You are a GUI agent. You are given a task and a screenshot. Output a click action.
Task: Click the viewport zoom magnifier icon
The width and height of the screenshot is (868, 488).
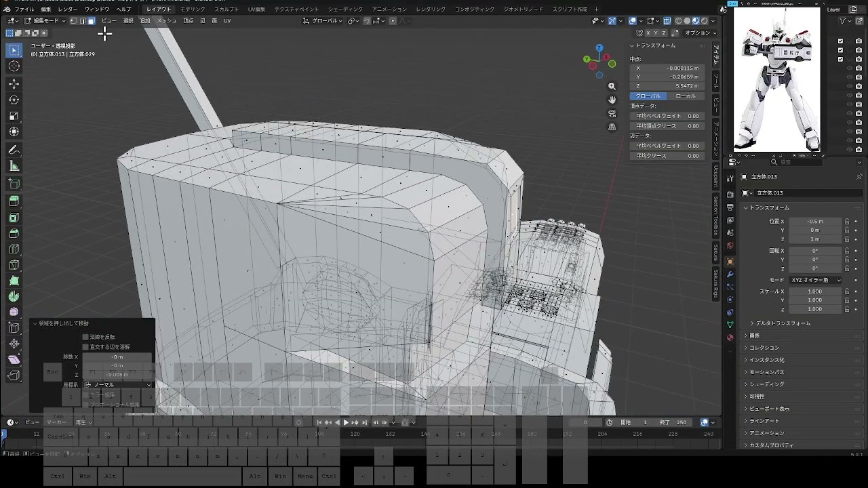coord(612,86)
